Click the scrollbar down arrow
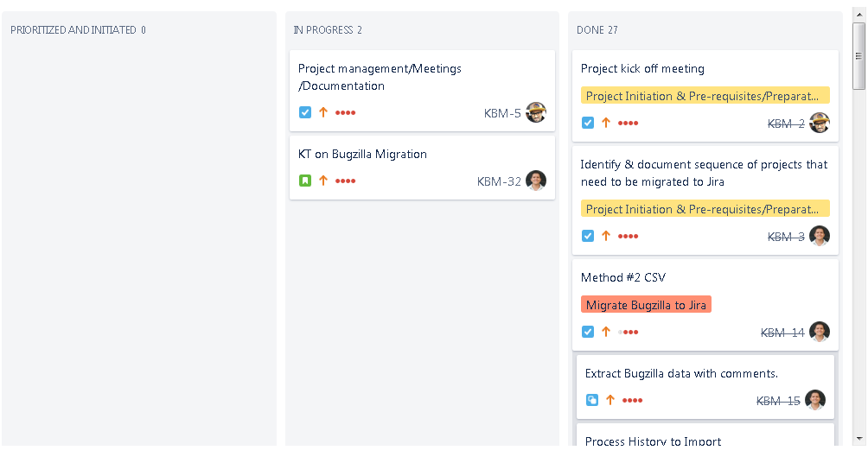This screenshot has height=463, width=868. point(858,439)
